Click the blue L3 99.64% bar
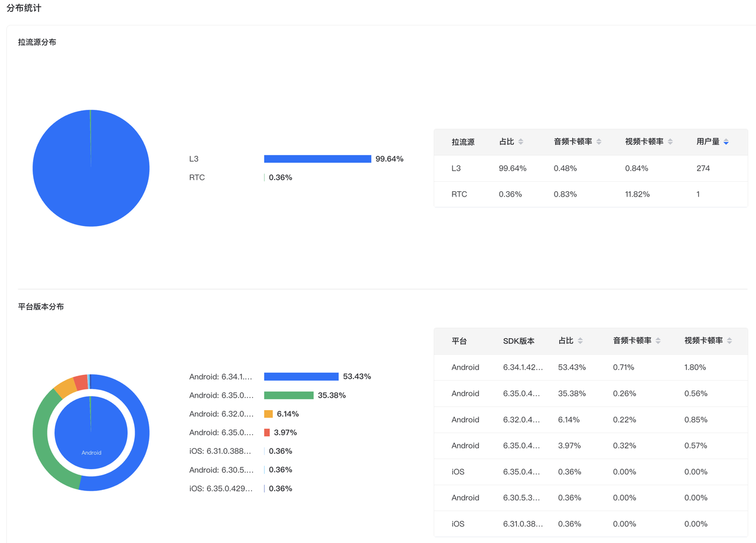 pos(318,159)
